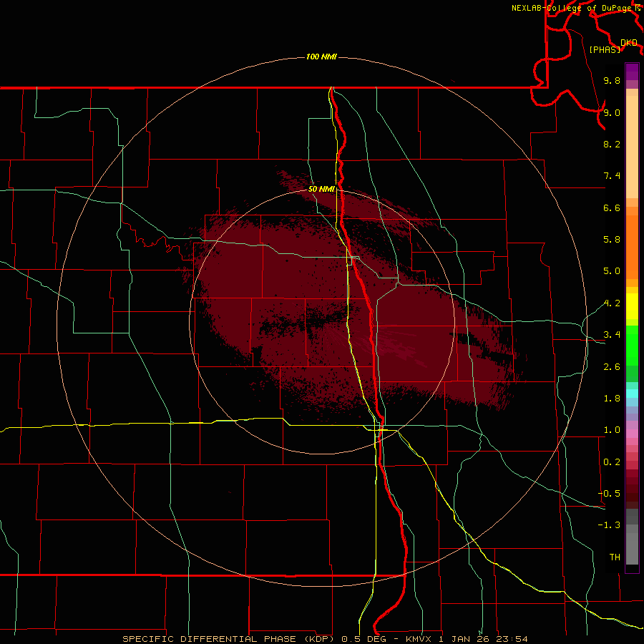Screen dimensions: 644x644
Task: Click the 4.2 scale value
Action: (x=612, y=303)
